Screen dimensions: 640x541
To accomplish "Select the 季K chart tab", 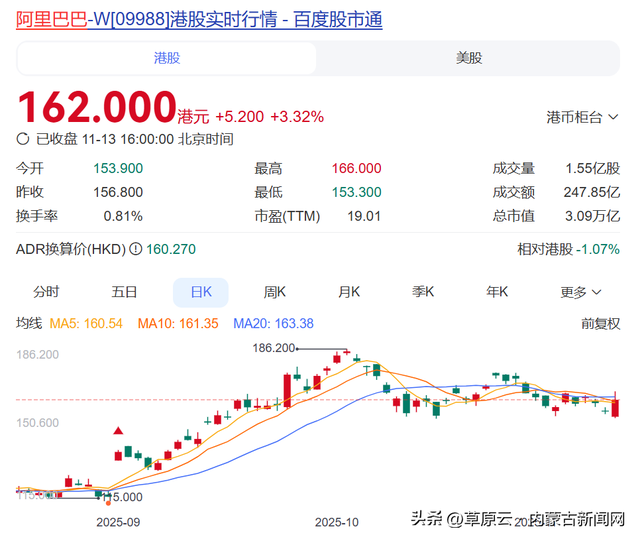I will point(423,292).
